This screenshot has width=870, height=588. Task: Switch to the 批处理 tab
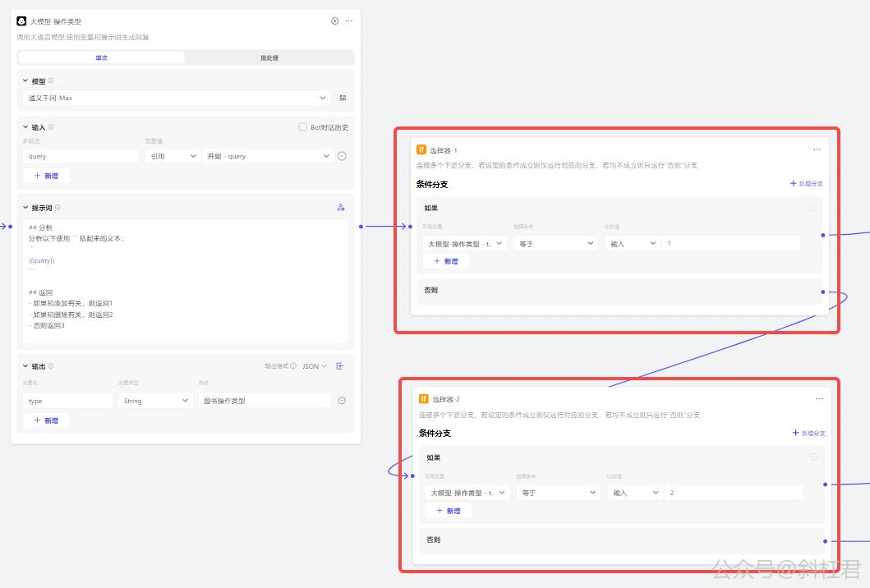269,57
